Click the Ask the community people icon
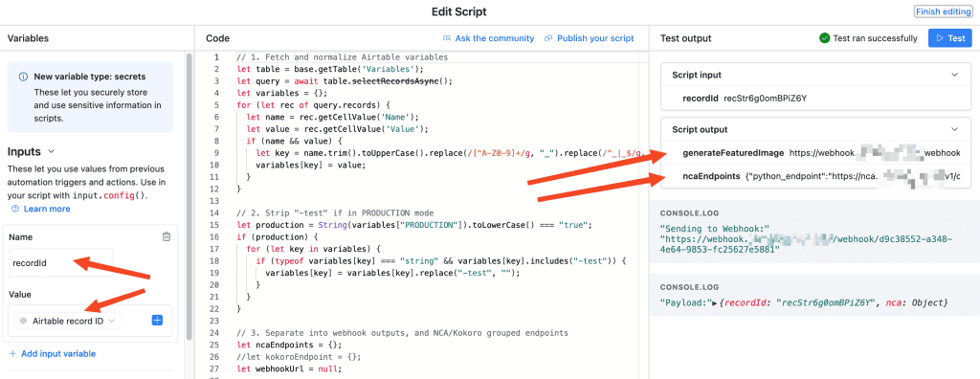The height and width of the screenshot is (379, 980). tap(447, 38)
